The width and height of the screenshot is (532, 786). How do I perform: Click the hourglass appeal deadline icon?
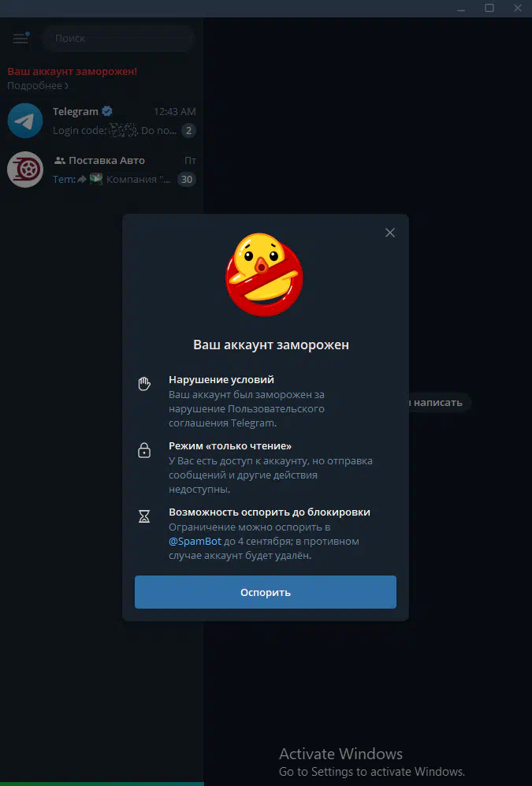[x=144, y=516]
